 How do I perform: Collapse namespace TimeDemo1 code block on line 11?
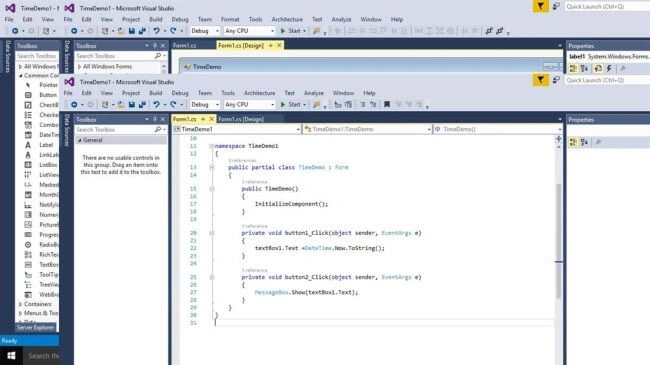click(211, 146)
